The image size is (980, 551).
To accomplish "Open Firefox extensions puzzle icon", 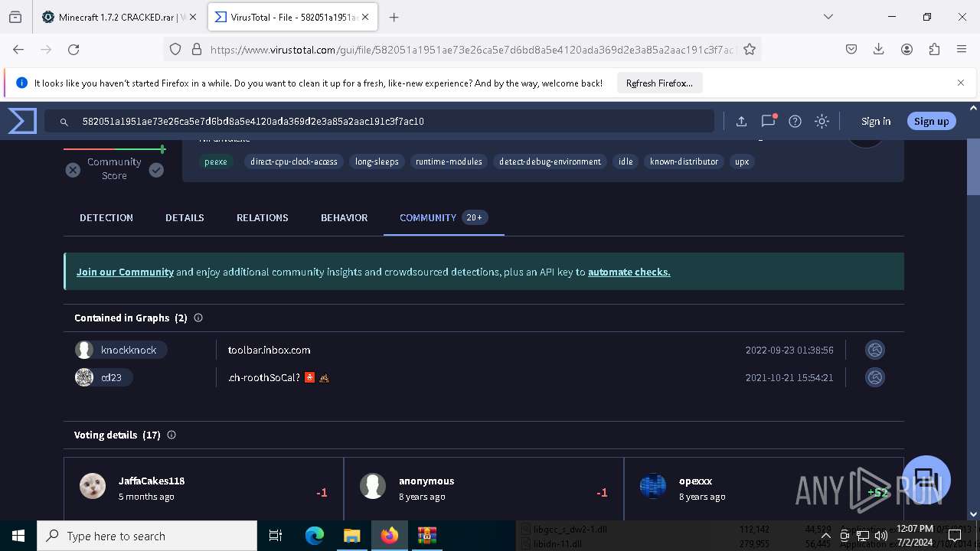I will (934, 49).
